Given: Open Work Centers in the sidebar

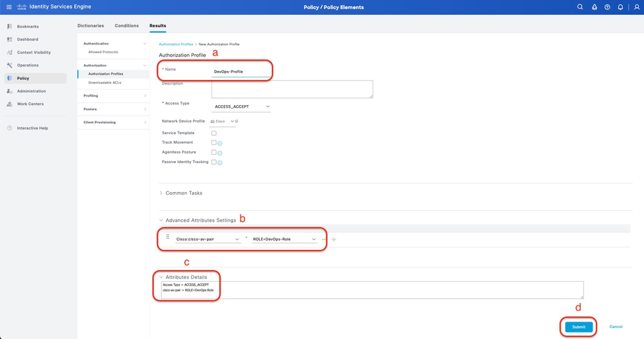Looking at the screenshot, I should point(30,104).
